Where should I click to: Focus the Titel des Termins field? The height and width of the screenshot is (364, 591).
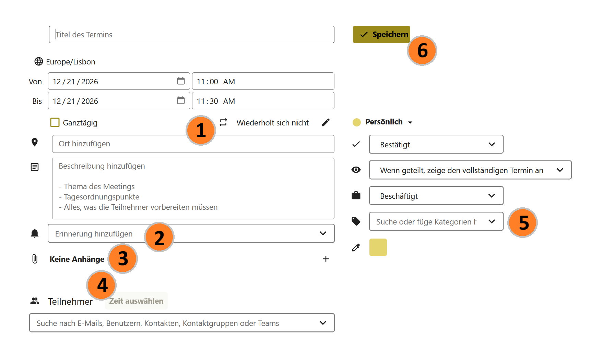click(192, 35)
